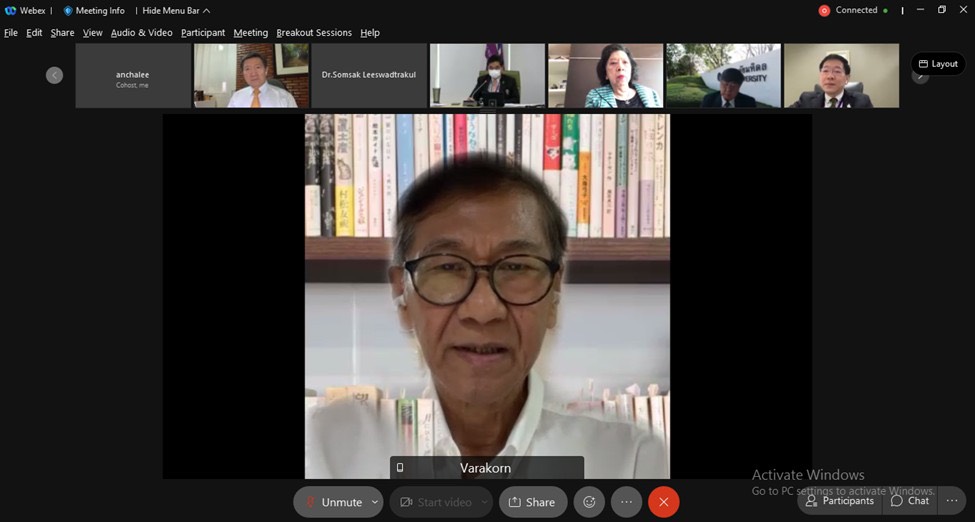
Task: Click the red recording indicator near Connected
Action: [x=824, y=11]
